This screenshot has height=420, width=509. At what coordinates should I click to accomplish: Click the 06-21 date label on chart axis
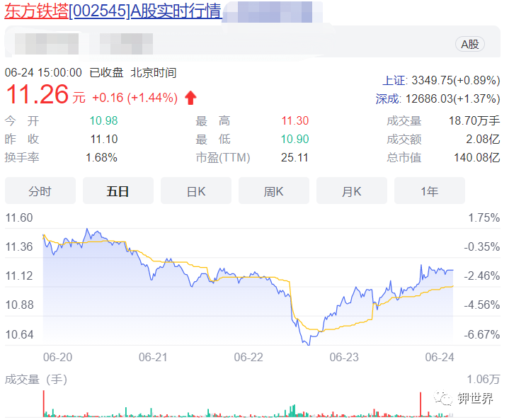pos(153,357)
